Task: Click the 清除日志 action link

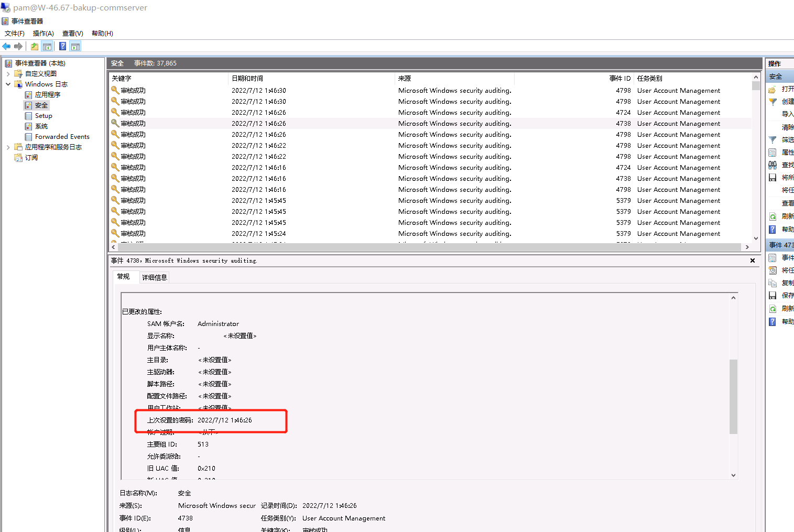Action: click(x=787, y=126)
